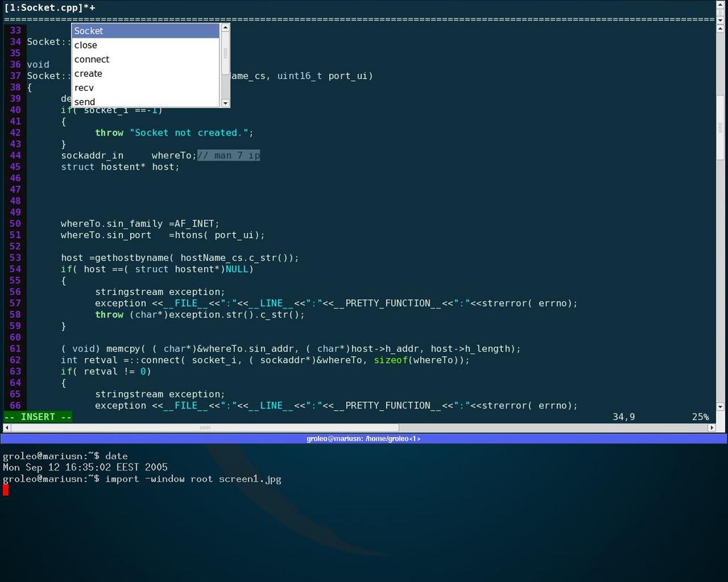Click the "void" keyword on line 36
Image resolution: width=728 pixels, height=582 pixels.
point(38,65)
